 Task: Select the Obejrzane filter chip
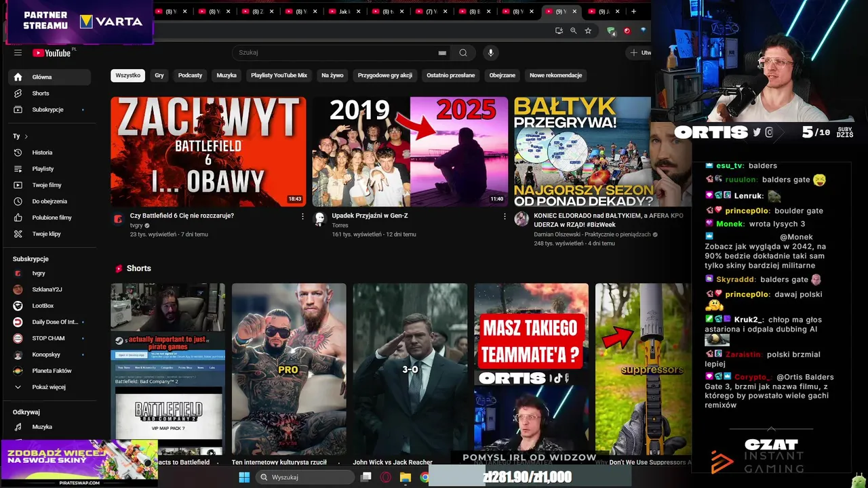502,75
